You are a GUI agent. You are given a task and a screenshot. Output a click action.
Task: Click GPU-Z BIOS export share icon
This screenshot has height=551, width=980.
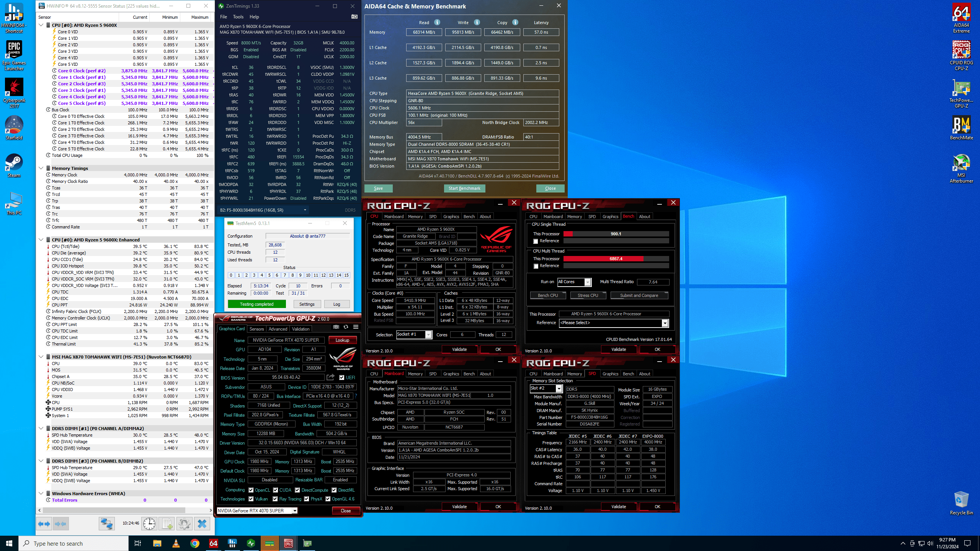pos(330,377)
